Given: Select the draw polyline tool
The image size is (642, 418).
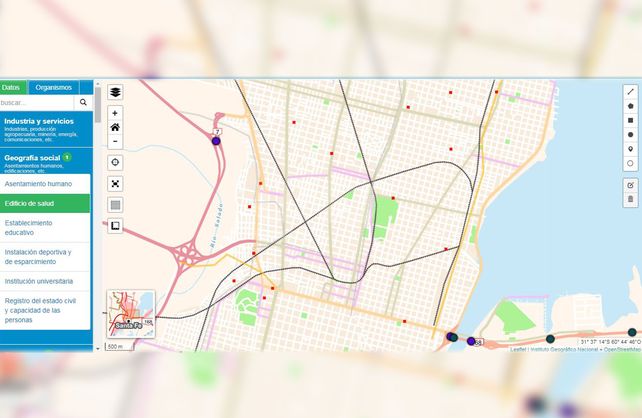Looking at the screenshot, I should (x=631, y=92).
